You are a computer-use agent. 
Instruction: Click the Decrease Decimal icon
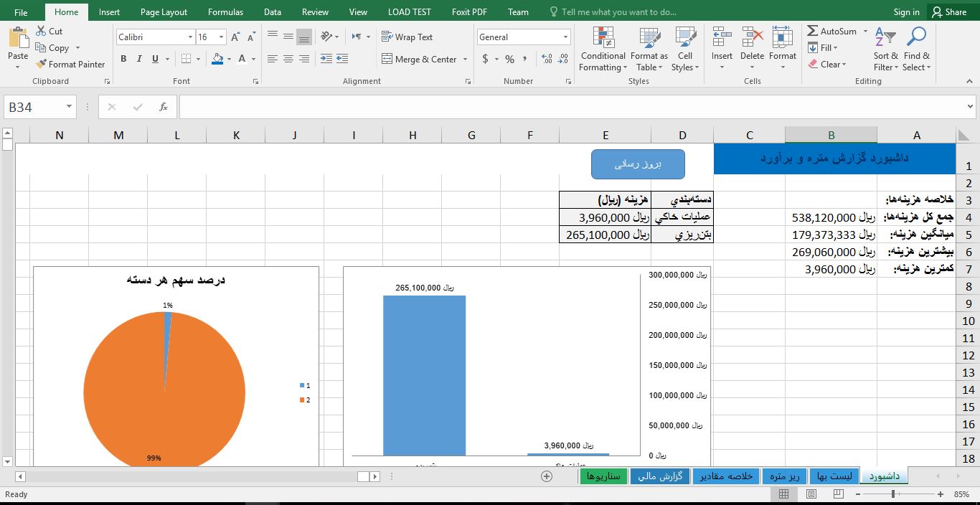pos(562,59)
